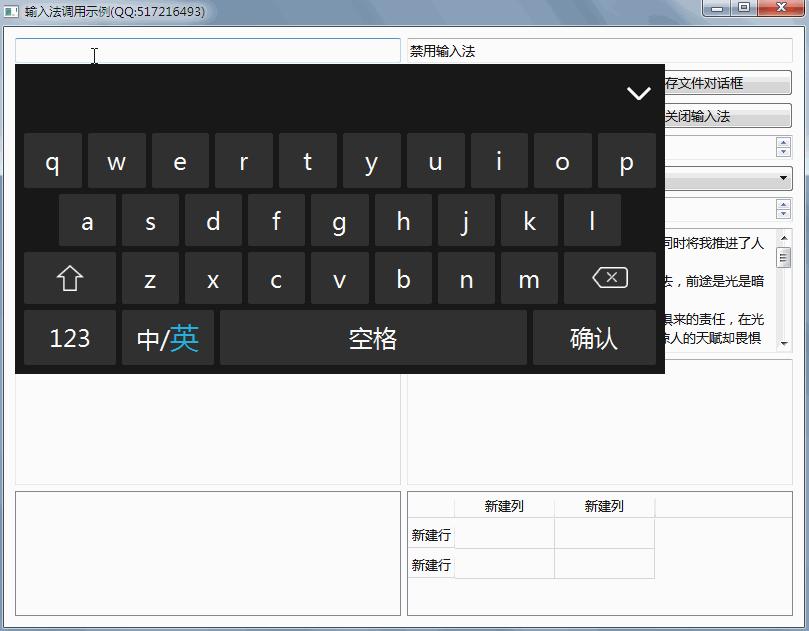Image resolution: width=809 pixels, height=631 pixels.
Task: Collapse the keyboard using the down chevron
Action: click(x=638, y=93)
